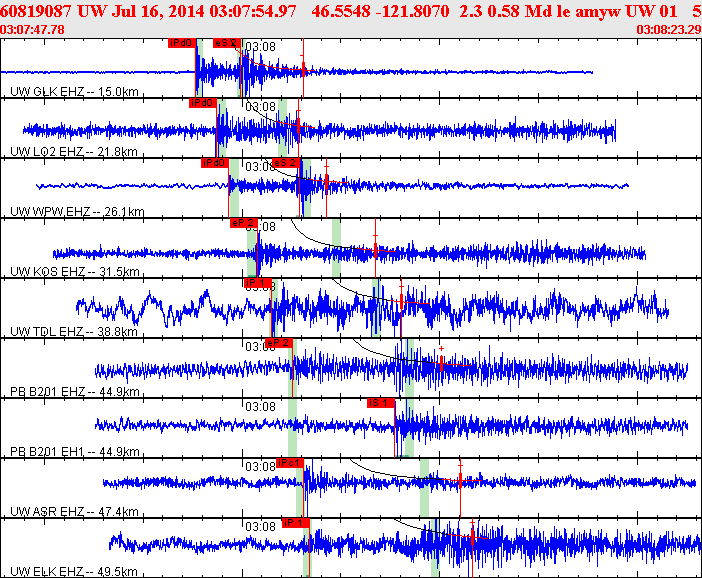Click the iP 1 pick flag on TDL trace
The height and width of the screenshot is (578, 702).
[x=258, y=283]
